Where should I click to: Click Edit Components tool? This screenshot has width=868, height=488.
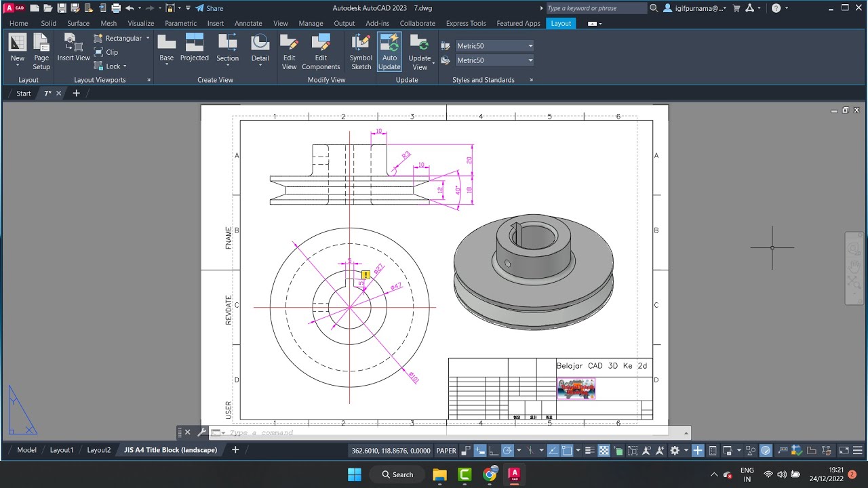click(x=321, y=52)
